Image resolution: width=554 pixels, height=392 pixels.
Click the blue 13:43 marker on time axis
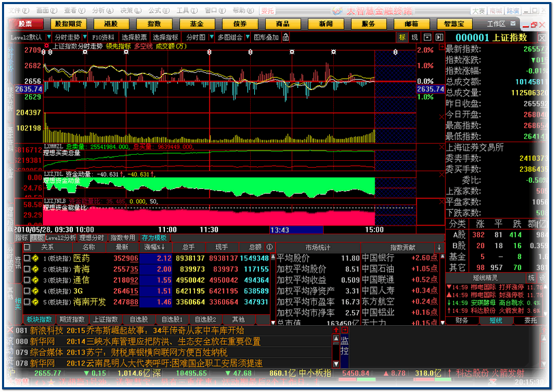(279, 230)
